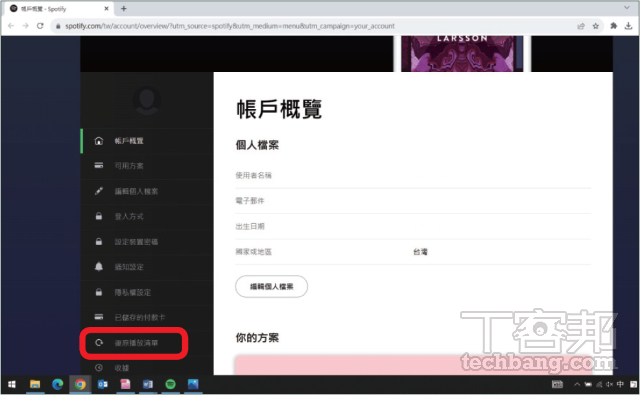Viewport: 640px width, 395px height.
Task: Click the pink app icon on the taskbar
Action: click(125, 384)
